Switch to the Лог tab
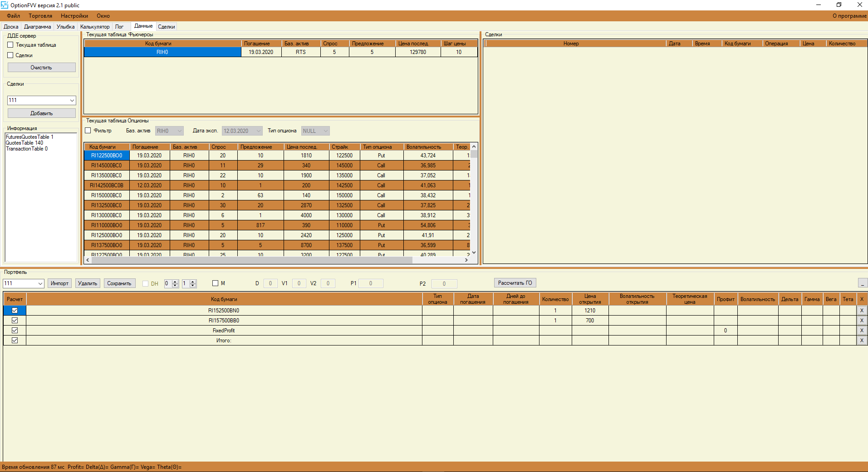The image size is (868, 472). pyautogui.click(x=119, y=27)
